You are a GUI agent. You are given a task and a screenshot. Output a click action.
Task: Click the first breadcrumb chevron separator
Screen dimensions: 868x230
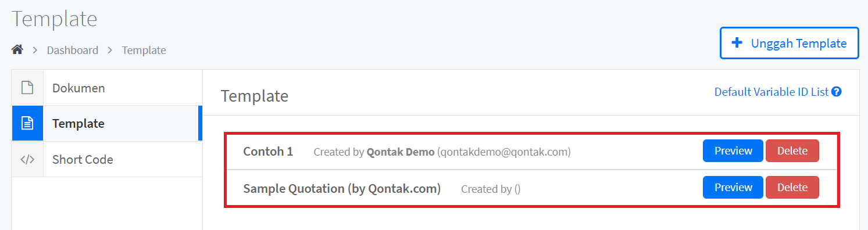click(35, 51)
